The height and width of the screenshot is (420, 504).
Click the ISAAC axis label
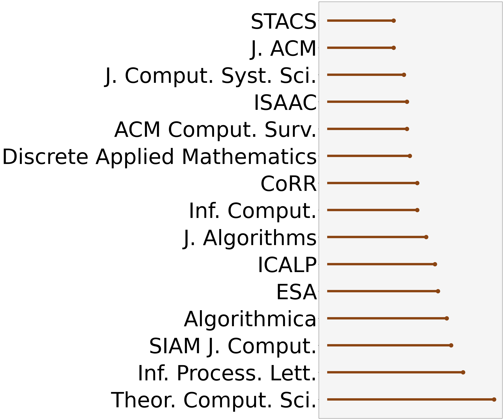[285, 103]
